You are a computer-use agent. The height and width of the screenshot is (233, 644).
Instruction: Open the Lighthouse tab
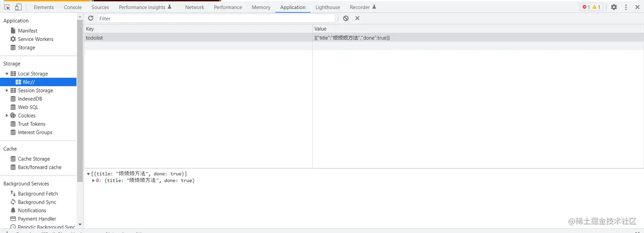328,7
